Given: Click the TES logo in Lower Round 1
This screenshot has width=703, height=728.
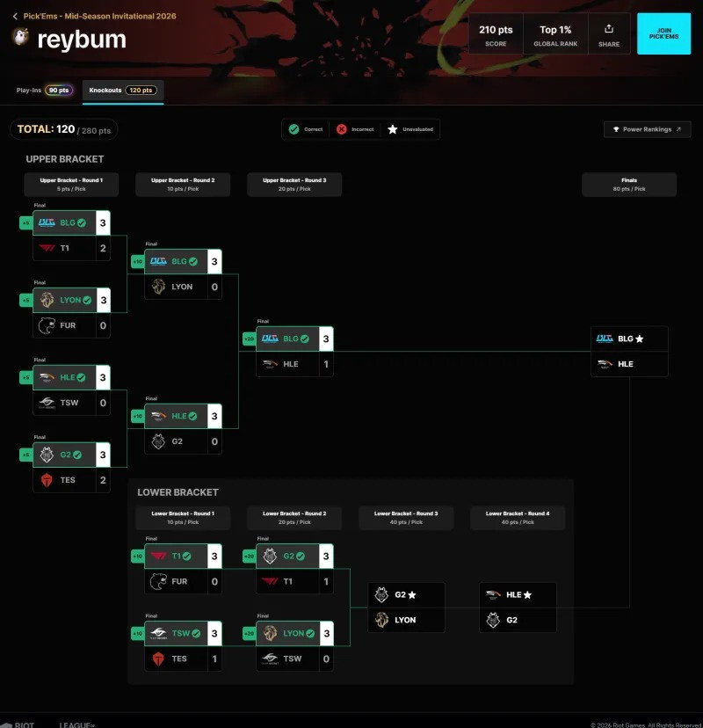Looking at the screenshot, I should point(159,659).
